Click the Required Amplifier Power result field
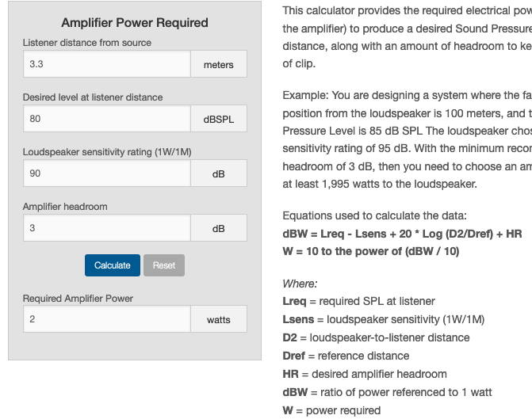Screen dimensions: 532x419 click(107, 319)
